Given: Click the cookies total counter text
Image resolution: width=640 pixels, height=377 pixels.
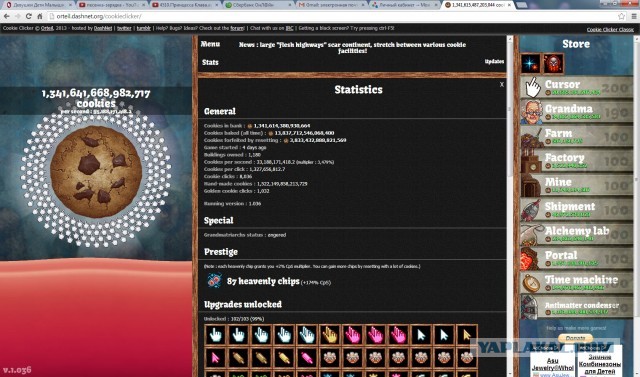Looking at the screenshot, I should (x=96, y=98).
